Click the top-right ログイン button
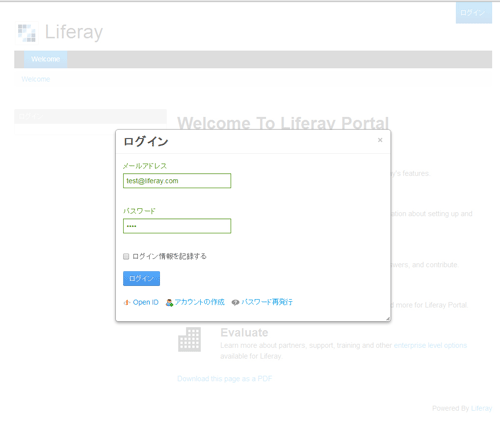Image resolution: width=500 pixels, height=421 pixels. 474,13
